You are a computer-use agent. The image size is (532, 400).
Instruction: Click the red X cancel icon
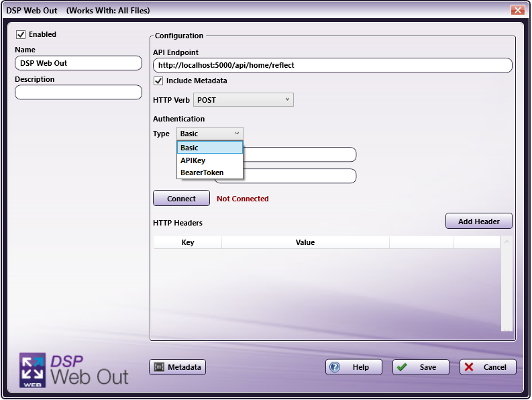pyautogui.click(x=469, y=367)
